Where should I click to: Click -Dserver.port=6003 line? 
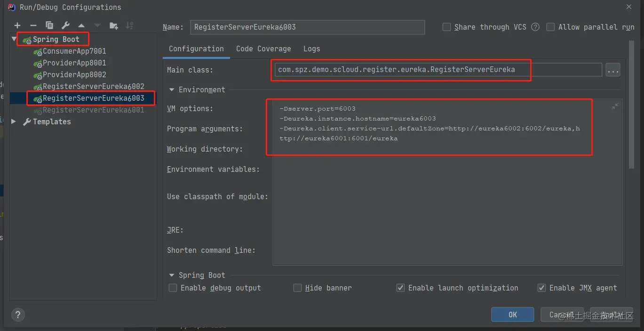318,108
